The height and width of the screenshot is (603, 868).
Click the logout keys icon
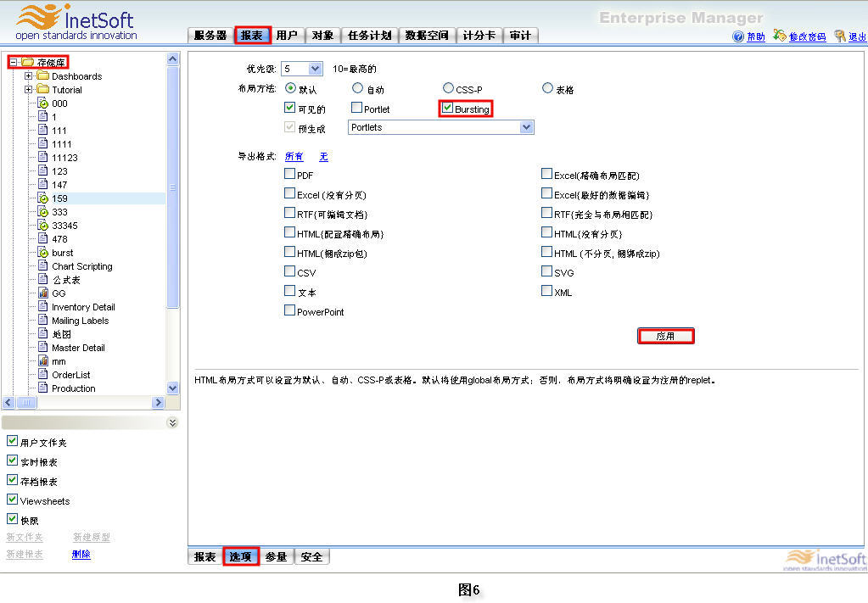(x=840, y=36)
